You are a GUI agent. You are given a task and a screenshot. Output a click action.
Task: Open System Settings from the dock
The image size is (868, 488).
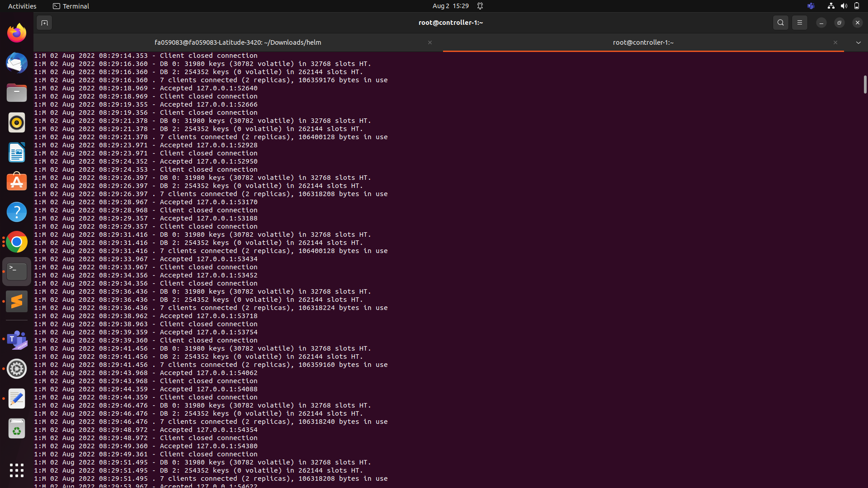point(16,369)
